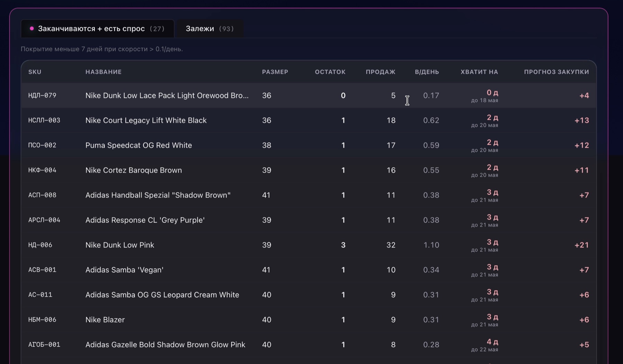Screen dimensions: 623x364
Task: Click SKU code НДЛ-079
Action: 42,95
